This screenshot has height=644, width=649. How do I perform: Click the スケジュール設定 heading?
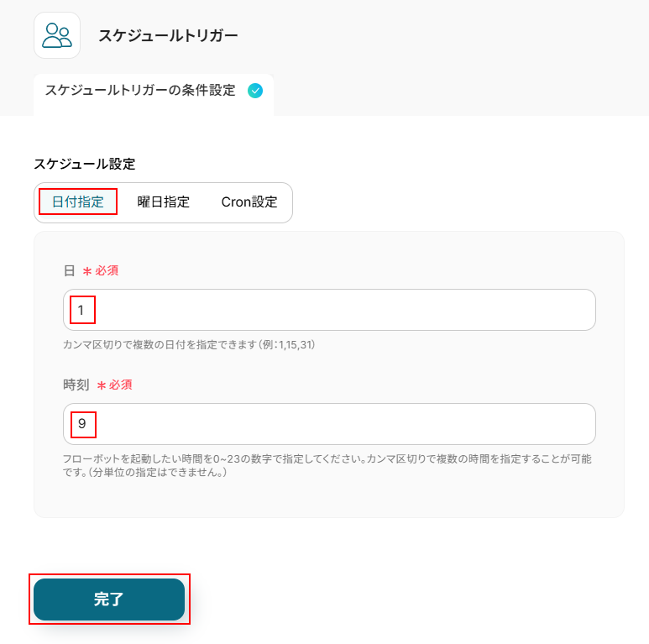click(84, 164)
